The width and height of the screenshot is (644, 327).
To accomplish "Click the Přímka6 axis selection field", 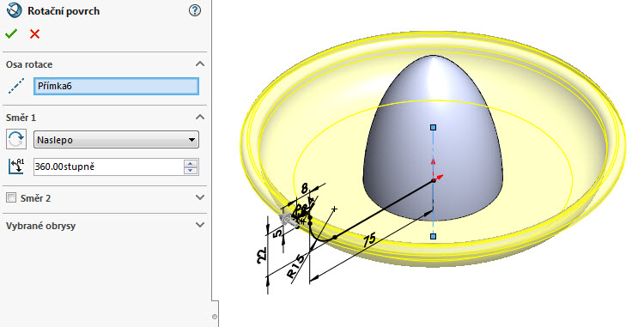I will tap(116, 86).
